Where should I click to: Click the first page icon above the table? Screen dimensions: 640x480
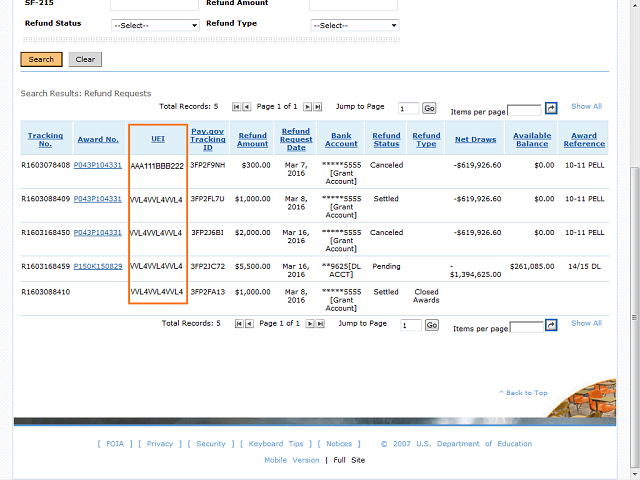236,106
